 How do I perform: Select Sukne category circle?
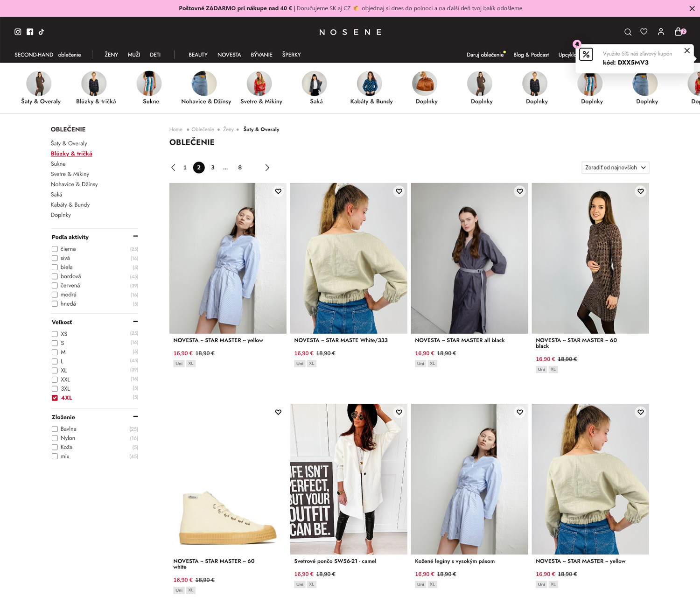click(x=149, y=84)
